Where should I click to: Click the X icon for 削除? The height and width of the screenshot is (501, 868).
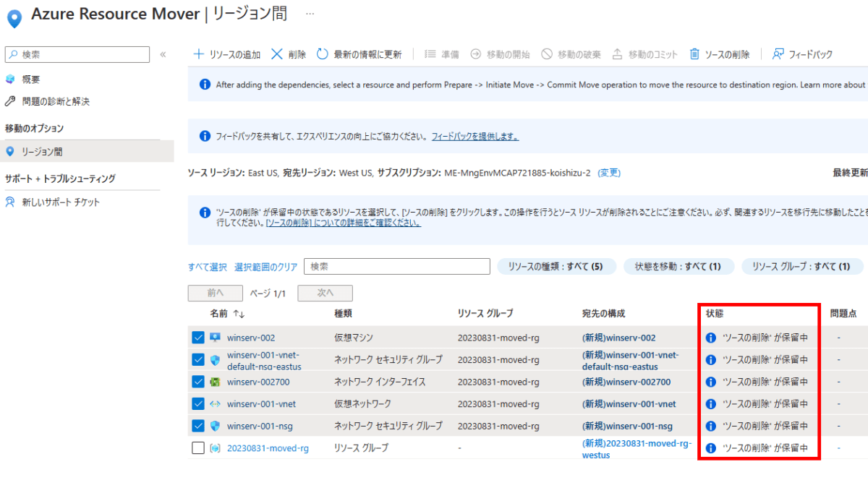(277, 54)
